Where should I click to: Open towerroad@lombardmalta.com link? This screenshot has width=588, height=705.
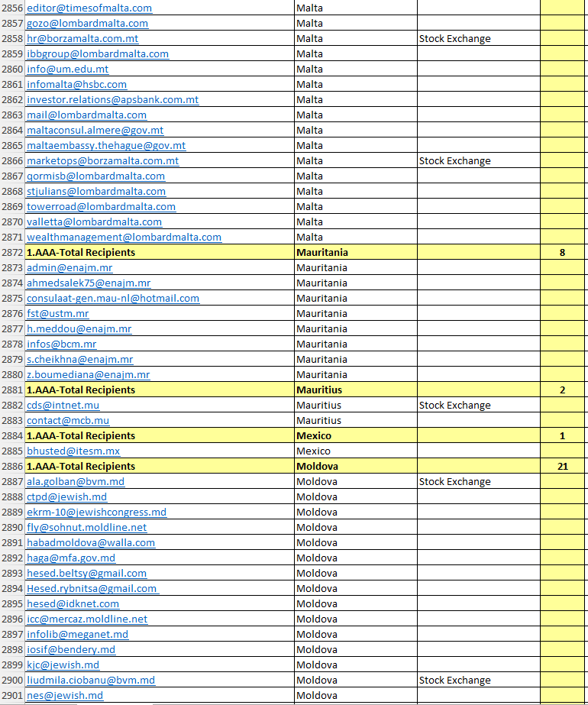pos(102,207)
